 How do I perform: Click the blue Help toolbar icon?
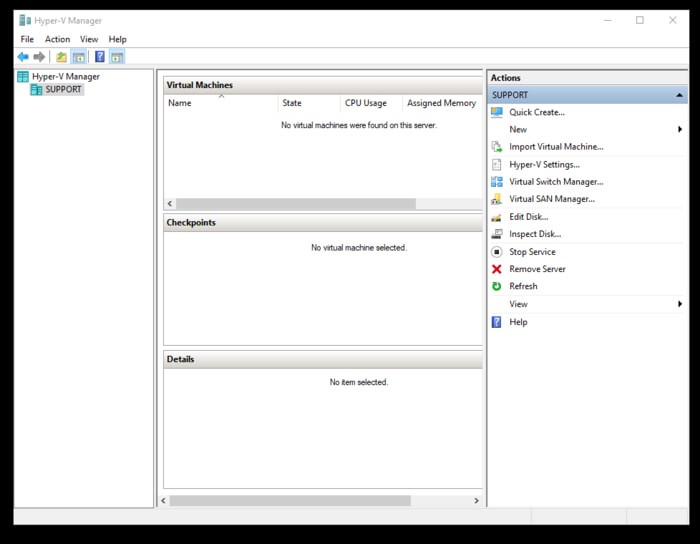(x=100, y=57)
